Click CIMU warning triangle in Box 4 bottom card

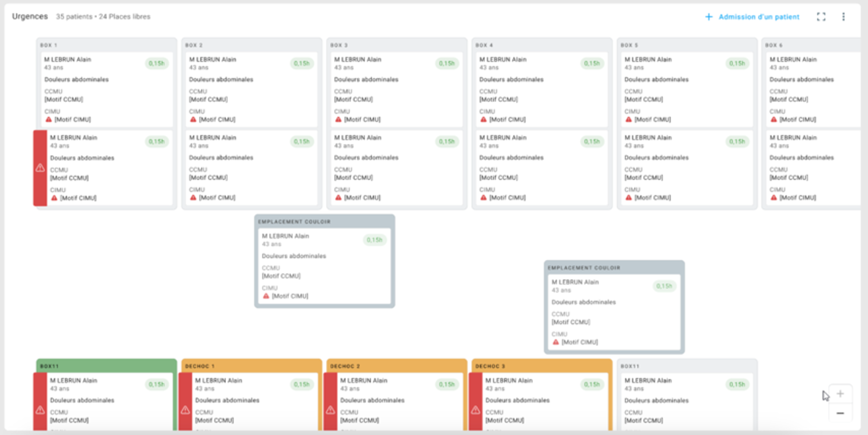coord(483,198)
